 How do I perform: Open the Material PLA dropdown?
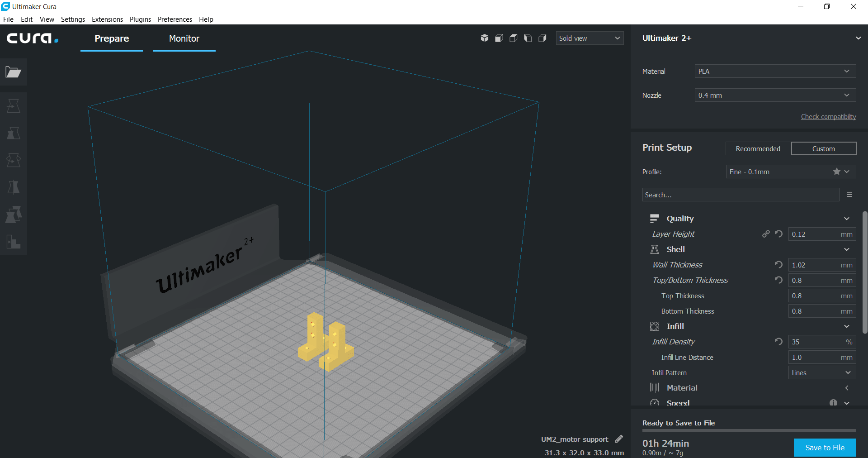coord(775,71)
